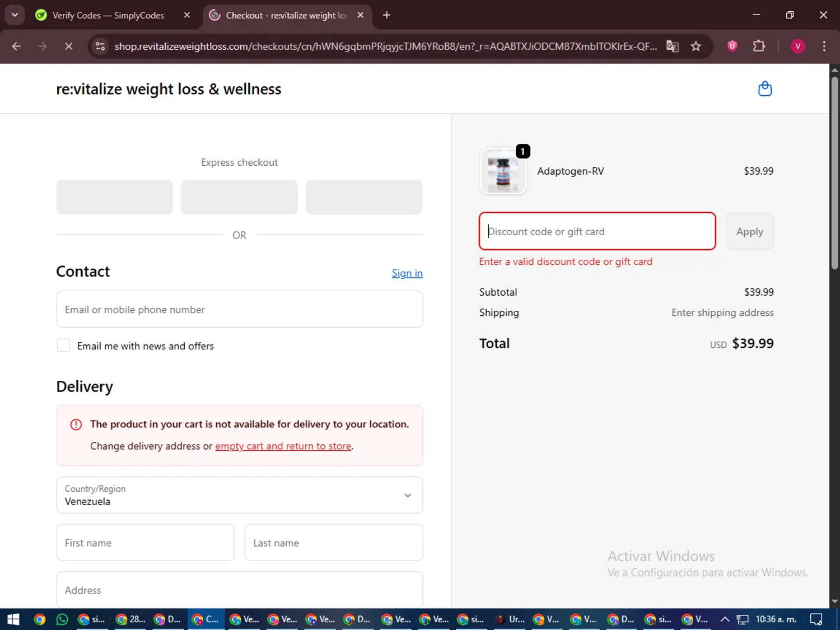840x630 pixels.
Task: Show hidden system tray icons
Action: [725, 619]
